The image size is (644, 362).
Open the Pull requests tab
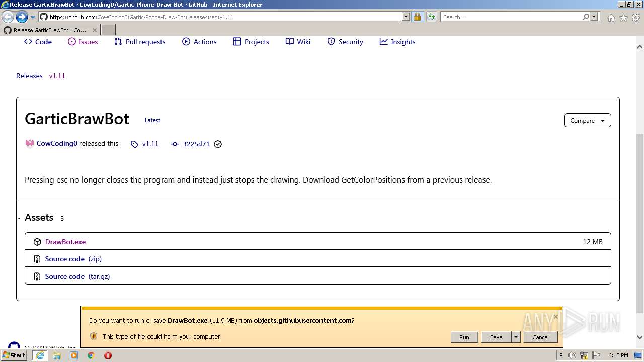point(139,42)
